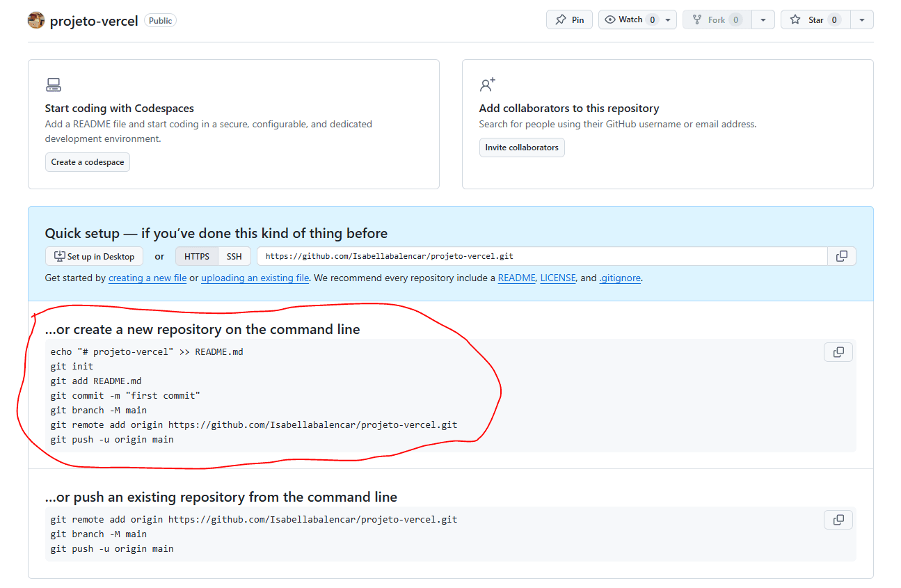Expand the Star lists dropdown arrow
Viewport: 901px width, 588px height.
pyautogui.click(x=861, y=20)
